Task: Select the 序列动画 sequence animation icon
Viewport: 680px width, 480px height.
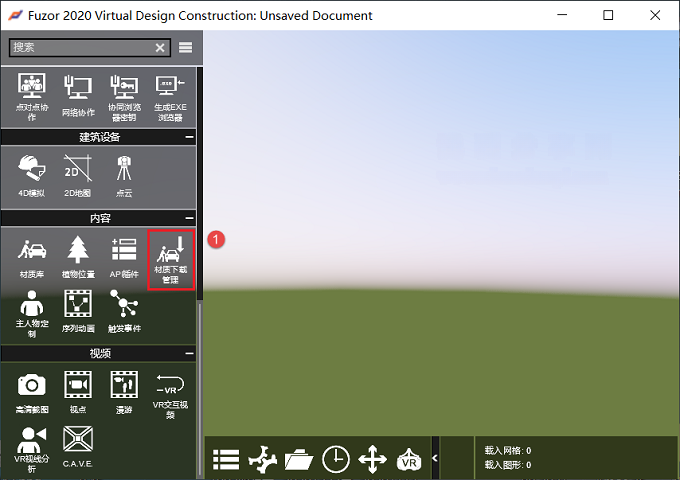Action: coord(78,311)
